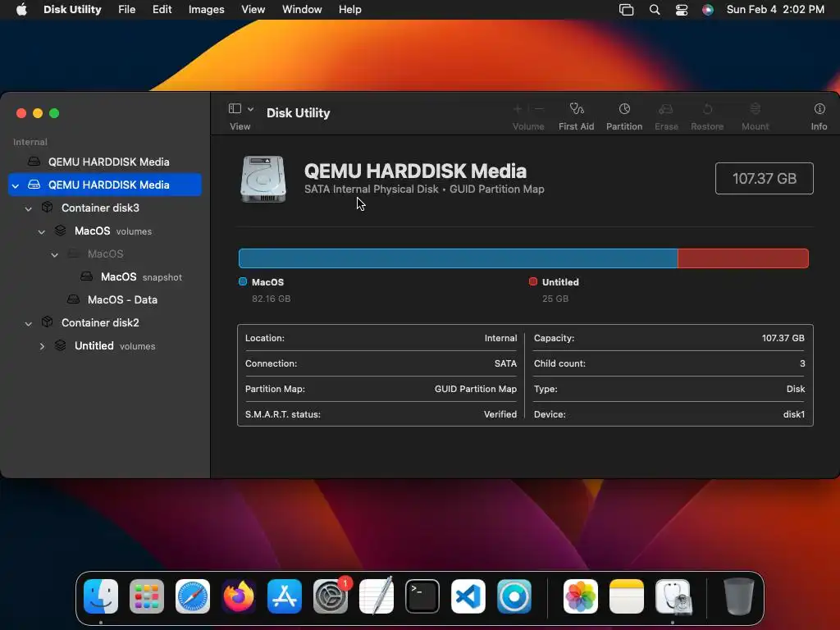Image resolution: width=840 pixels, height=630 pixels.
Task: Collapse the MacOS volumes group
Action: click(x=41, y=231)
